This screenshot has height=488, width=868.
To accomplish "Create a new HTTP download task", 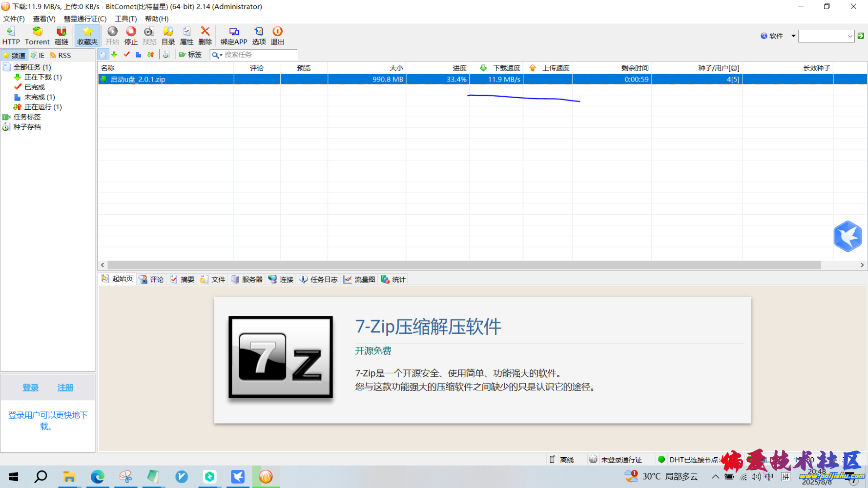I will pyautogui.click(x=11, y=35).
